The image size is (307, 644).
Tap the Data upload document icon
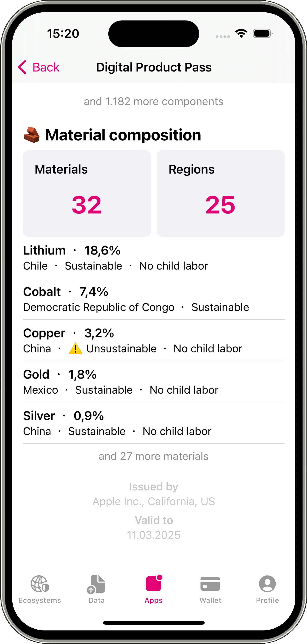click(96, 584)
